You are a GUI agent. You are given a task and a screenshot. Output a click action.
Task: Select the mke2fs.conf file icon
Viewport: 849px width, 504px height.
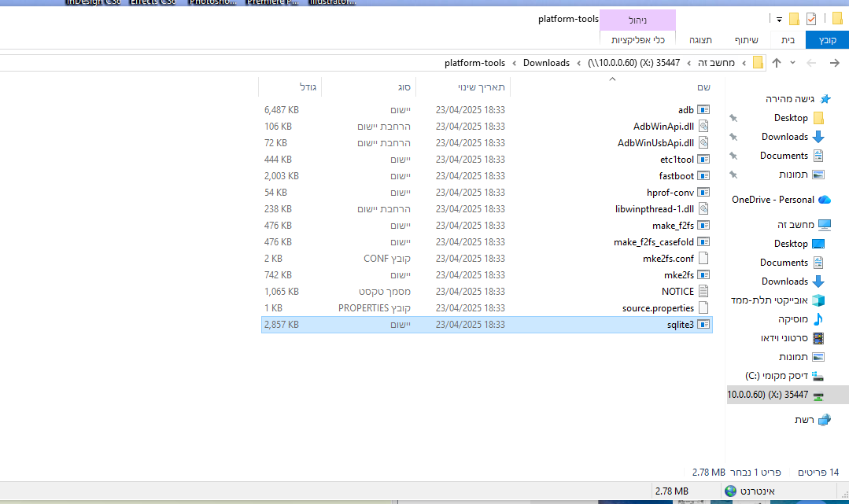coord(703,259)
